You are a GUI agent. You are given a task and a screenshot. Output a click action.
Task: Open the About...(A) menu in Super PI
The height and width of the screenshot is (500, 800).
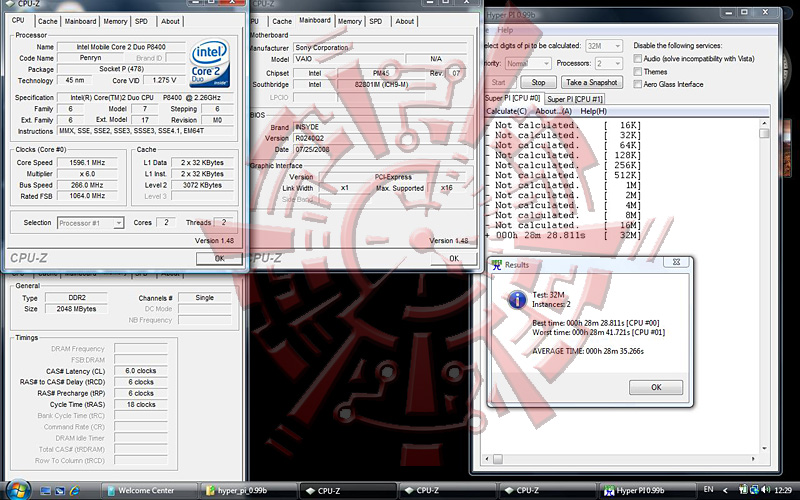tap(553, 111)
